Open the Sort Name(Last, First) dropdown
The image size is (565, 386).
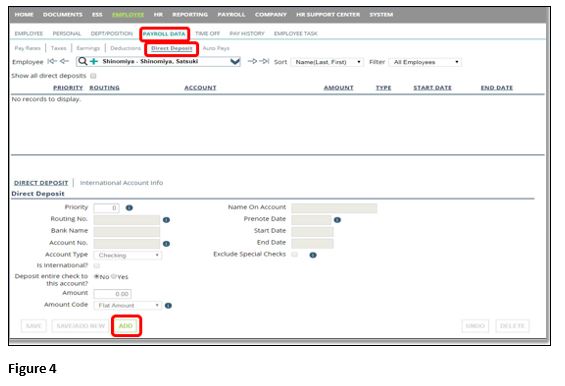[x=327, y=62]
